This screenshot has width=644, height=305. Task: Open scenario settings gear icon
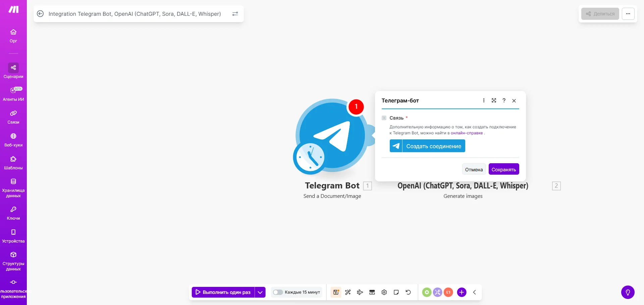tap(384, 292)
